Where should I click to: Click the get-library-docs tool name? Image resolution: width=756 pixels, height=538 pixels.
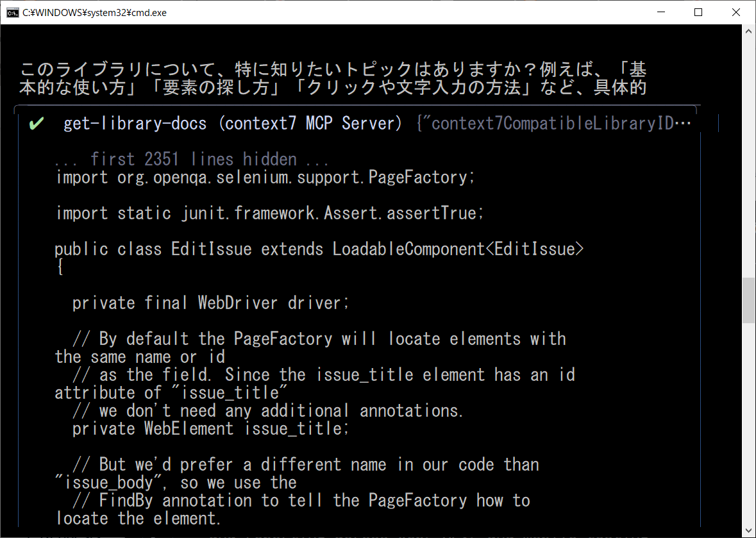[x=135, y=124]
